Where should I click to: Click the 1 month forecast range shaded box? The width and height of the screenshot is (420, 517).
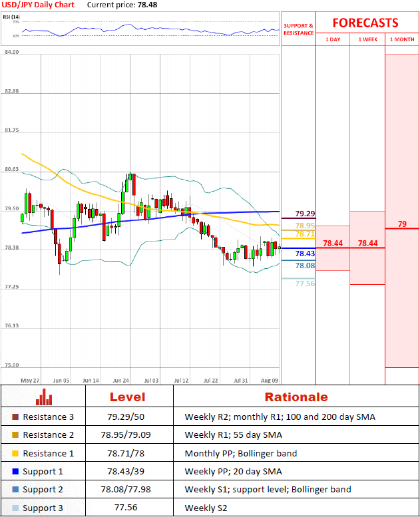pos(402,211)
